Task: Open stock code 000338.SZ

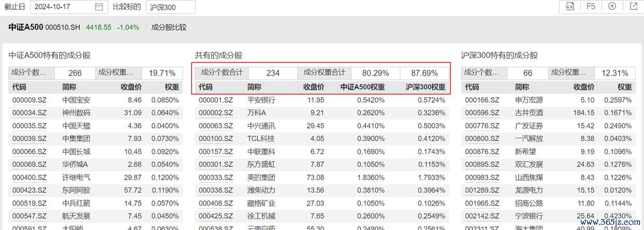Action: [216, 190]
